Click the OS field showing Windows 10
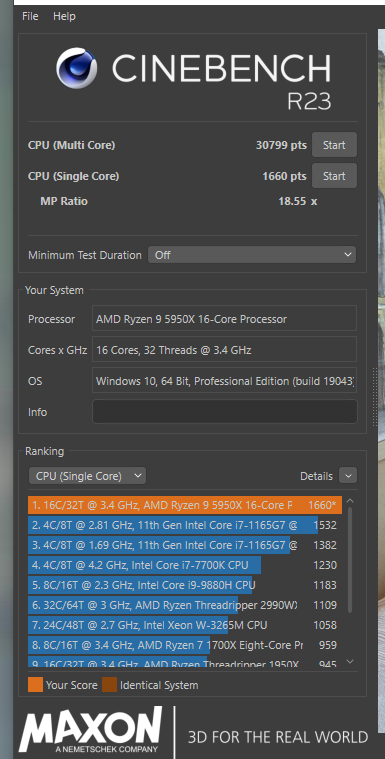 pyautogui.click(x=224, y=381)
